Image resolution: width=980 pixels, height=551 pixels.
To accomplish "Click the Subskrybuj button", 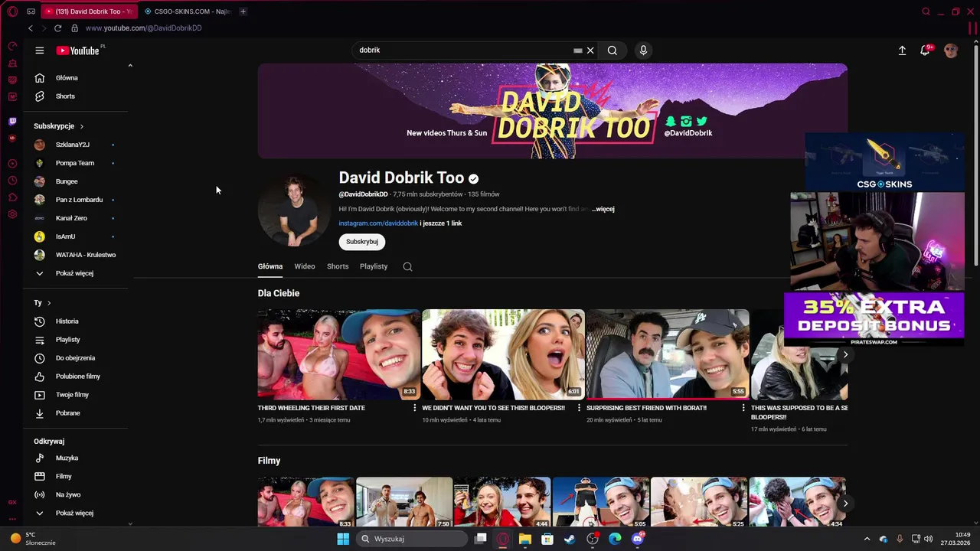I will point(362,242).
